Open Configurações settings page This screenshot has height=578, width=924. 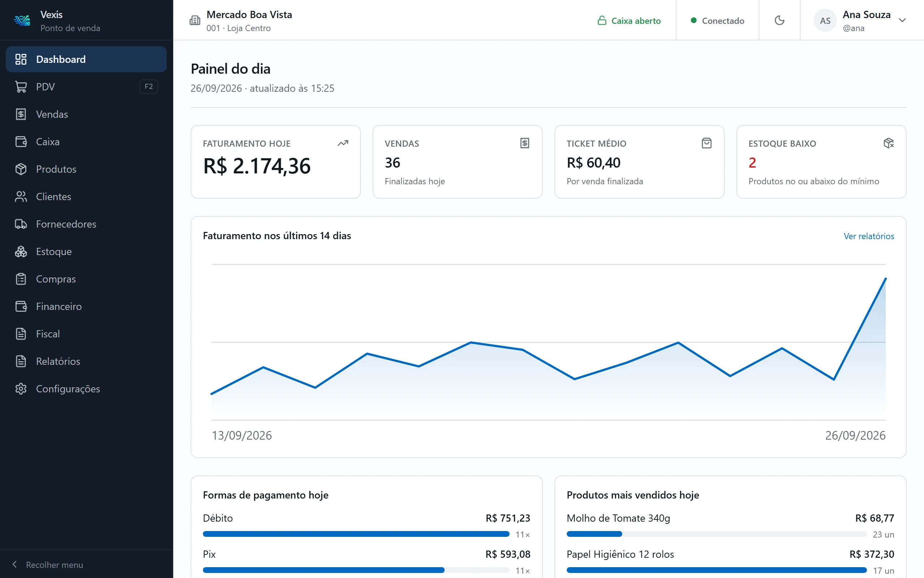[86, 389]
